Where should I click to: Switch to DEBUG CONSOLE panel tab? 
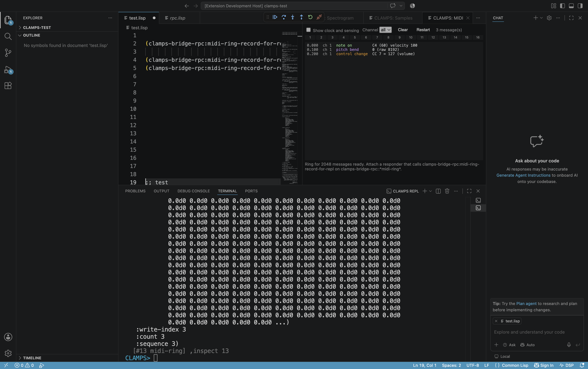[x=193, y=191]
